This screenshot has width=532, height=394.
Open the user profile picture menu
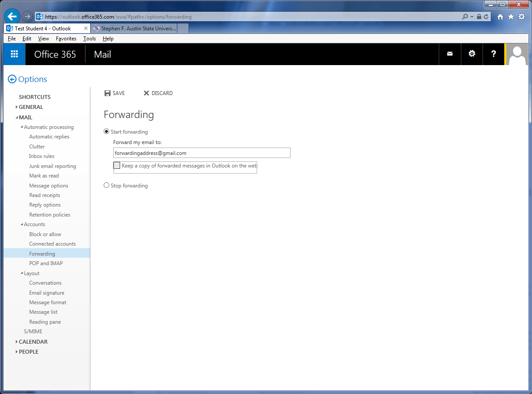tap(517, 54)
